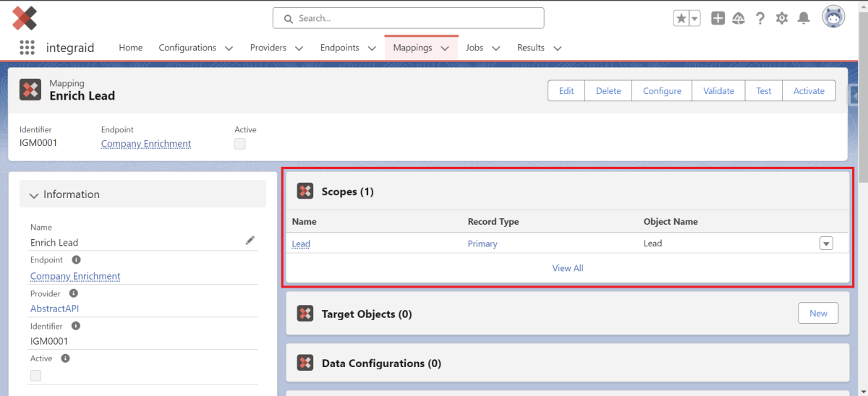Open the Lead row actions dropdown
Image resolution: width=868 pixels, height=396 pixels.
pyautogui.click(x=826, y=244)
